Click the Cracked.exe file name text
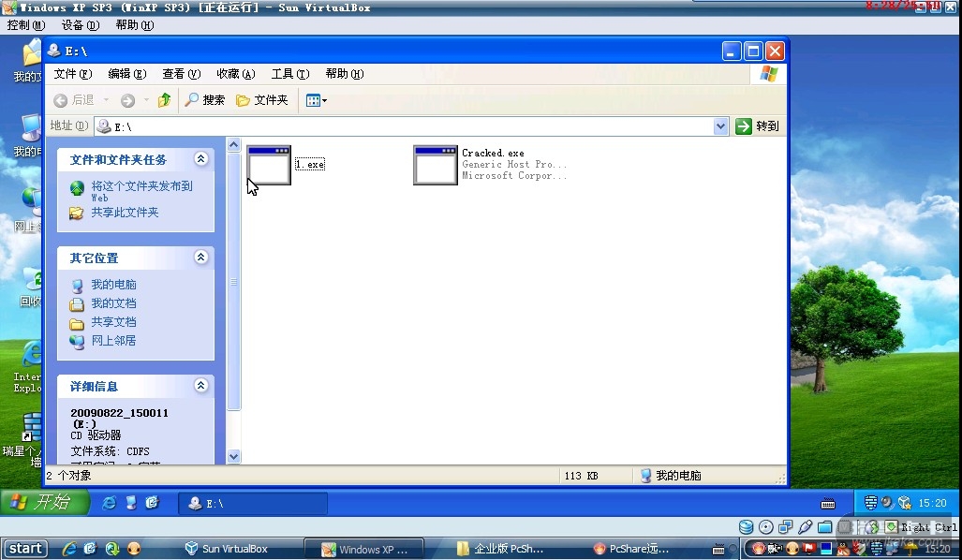962x560 pixels. click(493, 153)
